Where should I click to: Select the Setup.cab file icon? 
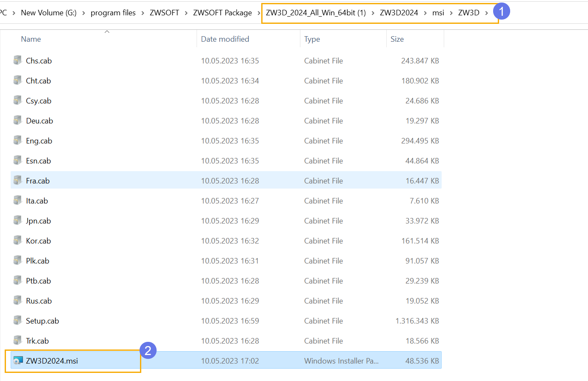pos(17,321)
